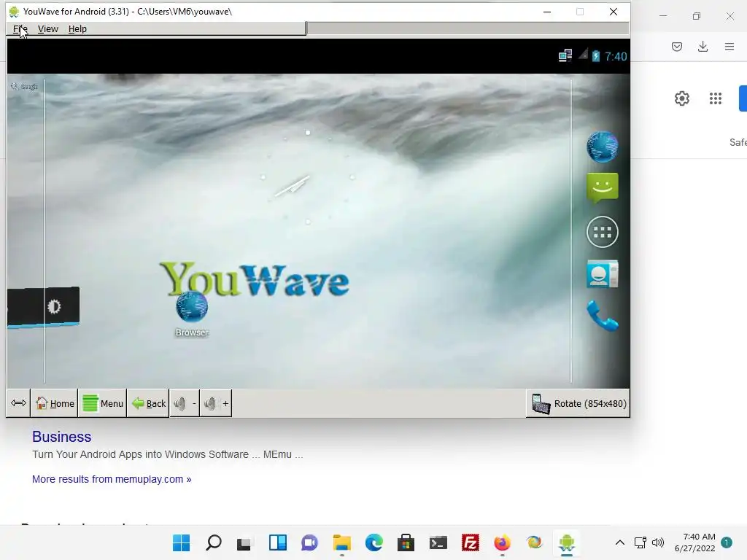Switch to YouWave Android icon on taskbar
Screen dimensions: 747x560
(566, 542)
